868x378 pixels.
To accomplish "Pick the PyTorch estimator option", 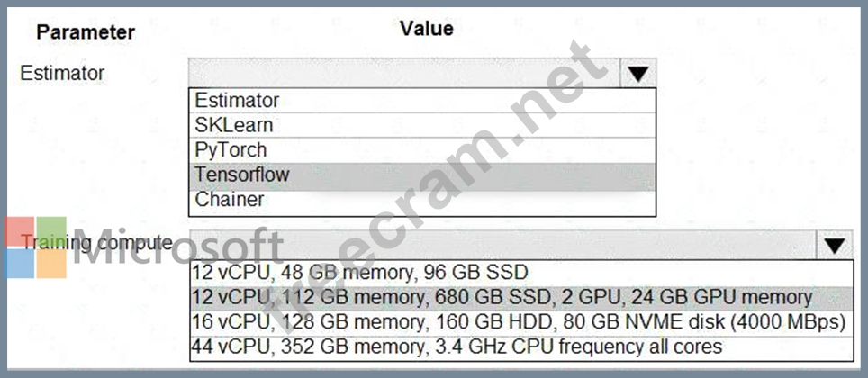I will tap(231, 149).
